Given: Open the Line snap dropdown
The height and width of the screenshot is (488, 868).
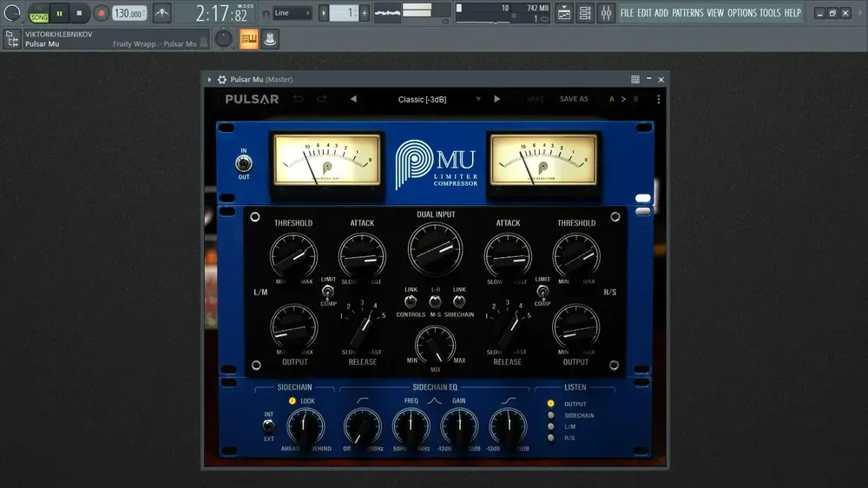Looking at the screenshot, I should [x=293, y=13].
